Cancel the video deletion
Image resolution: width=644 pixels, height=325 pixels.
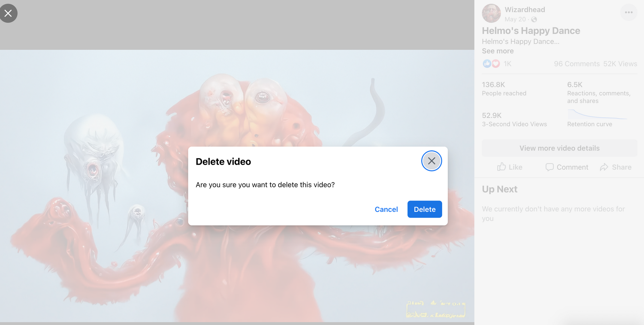[x=386, y=209]
